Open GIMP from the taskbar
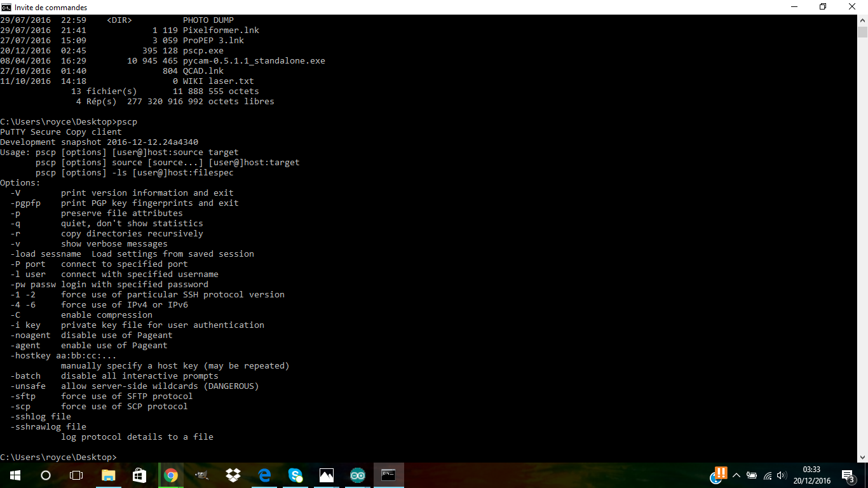868x488 pixels. (201, 475)
